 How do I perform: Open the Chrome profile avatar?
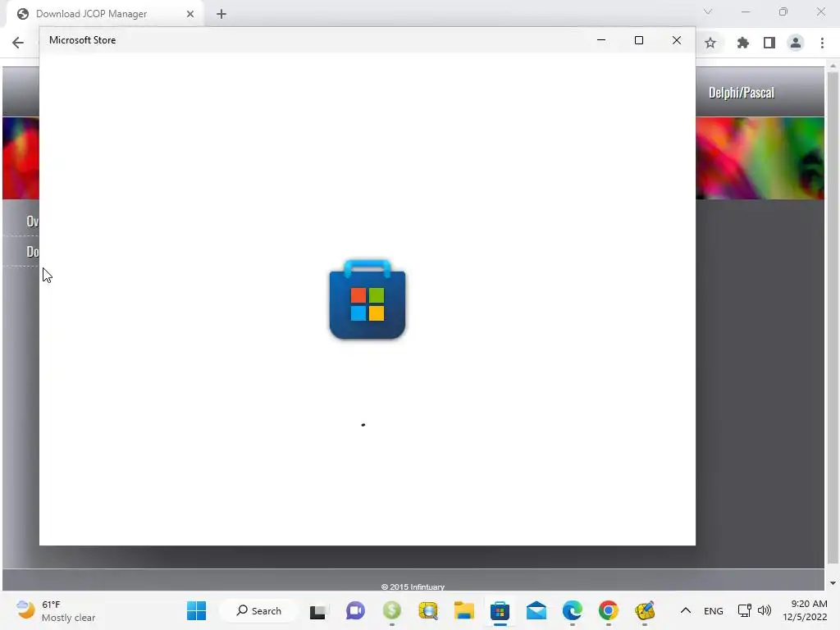(796, 43)
